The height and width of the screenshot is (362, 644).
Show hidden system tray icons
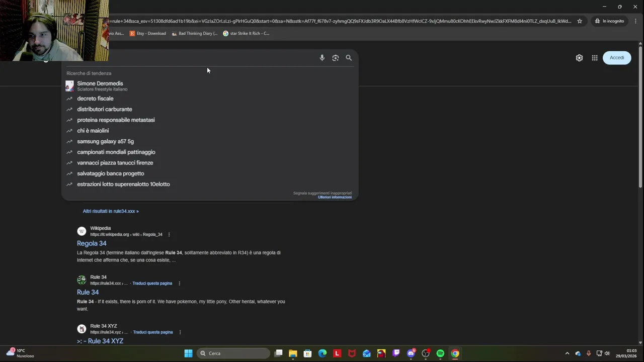567,353
